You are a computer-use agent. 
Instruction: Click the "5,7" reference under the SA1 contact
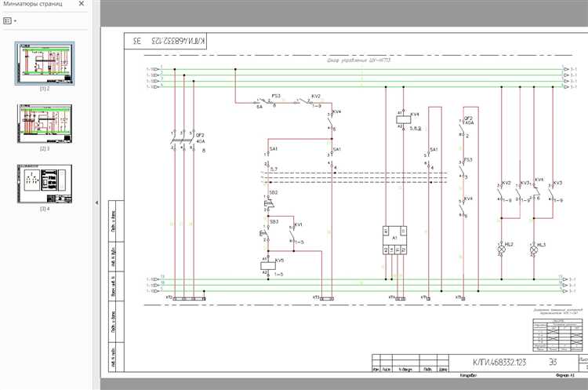(274, 169)
